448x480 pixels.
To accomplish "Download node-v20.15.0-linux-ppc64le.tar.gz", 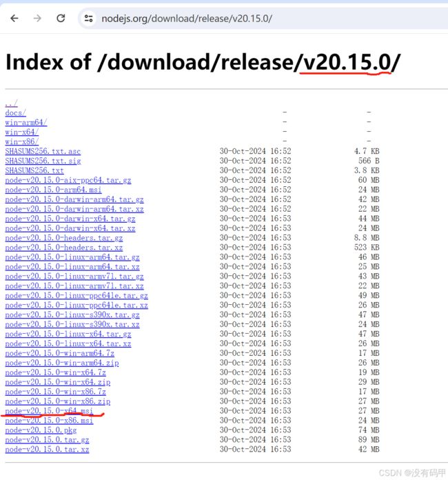I will pyautogui.click(x=77, y=295).
